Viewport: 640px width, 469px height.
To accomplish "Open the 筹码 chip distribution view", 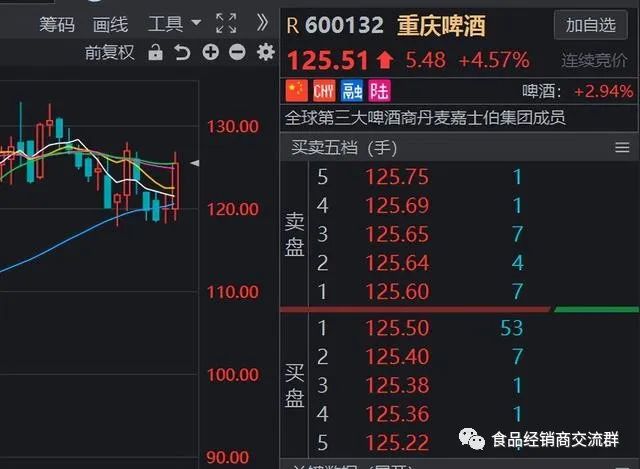I will point(57,24).
